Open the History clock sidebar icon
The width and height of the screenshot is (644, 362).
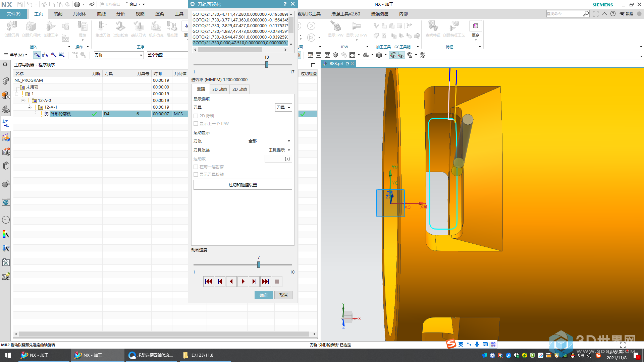pyautogui.click(x=6, y=220)
